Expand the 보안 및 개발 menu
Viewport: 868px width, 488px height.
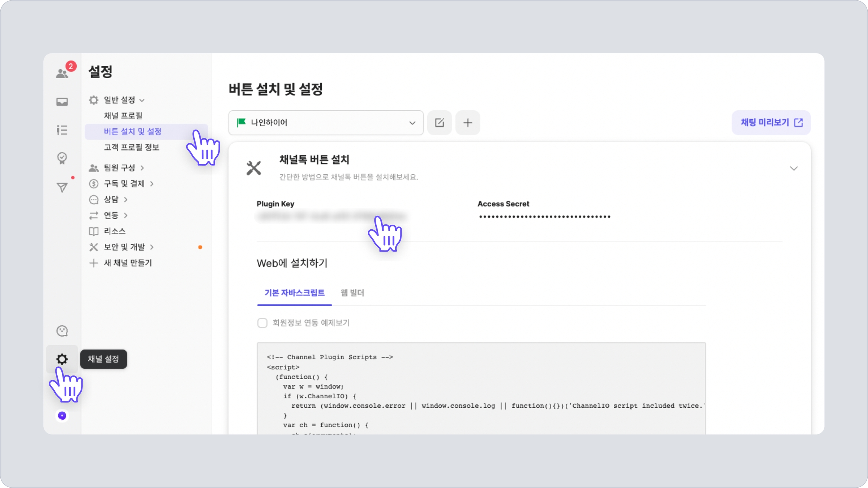124,247
